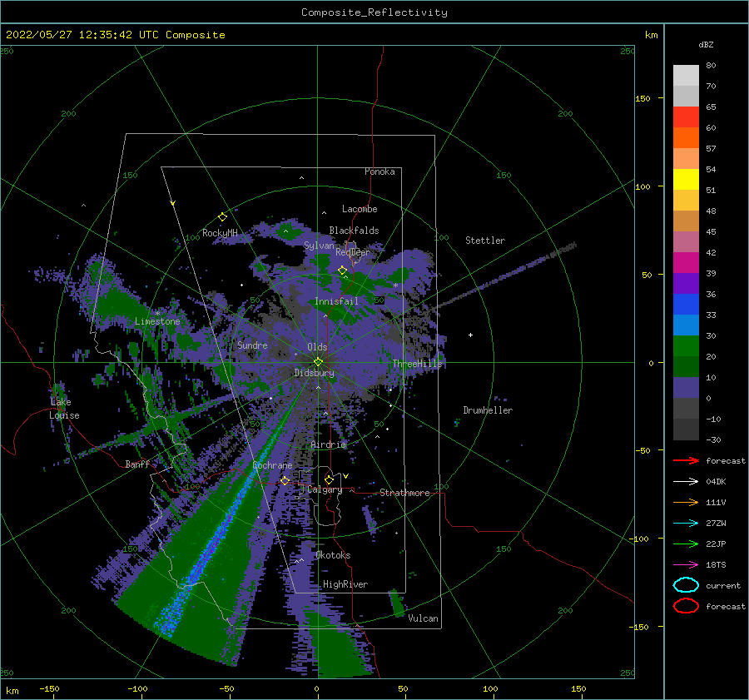
Task: Select the yellow 51-54 dBZ swatch
Action: pos(686,179)
